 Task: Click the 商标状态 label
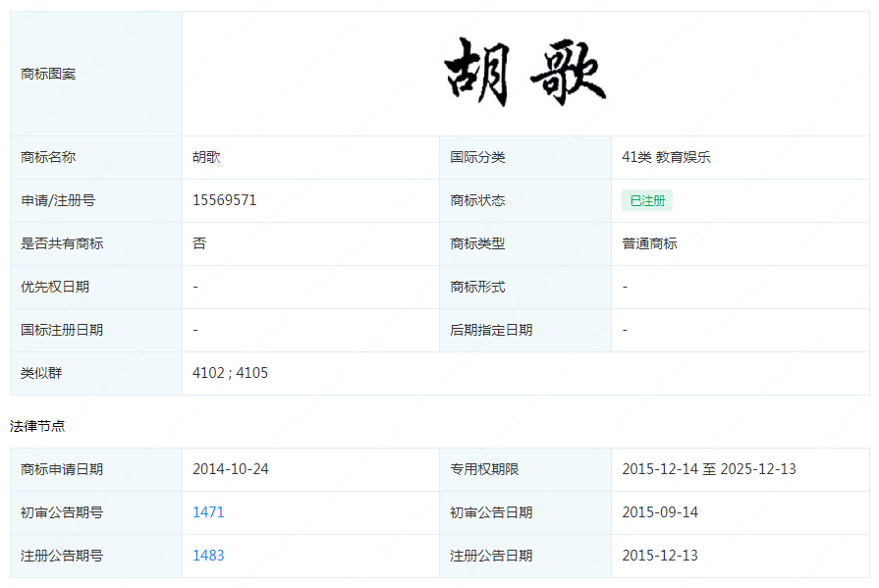coord(477,200)
